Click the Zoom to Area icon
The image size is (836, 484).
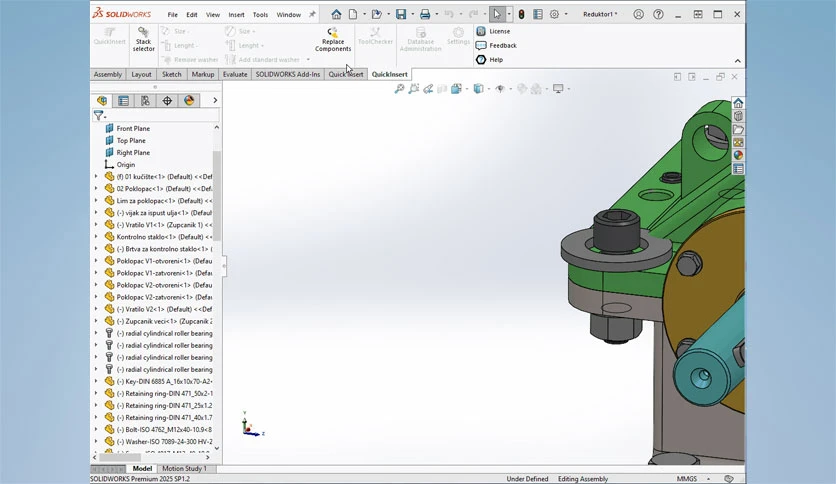[x=413, y=88]
